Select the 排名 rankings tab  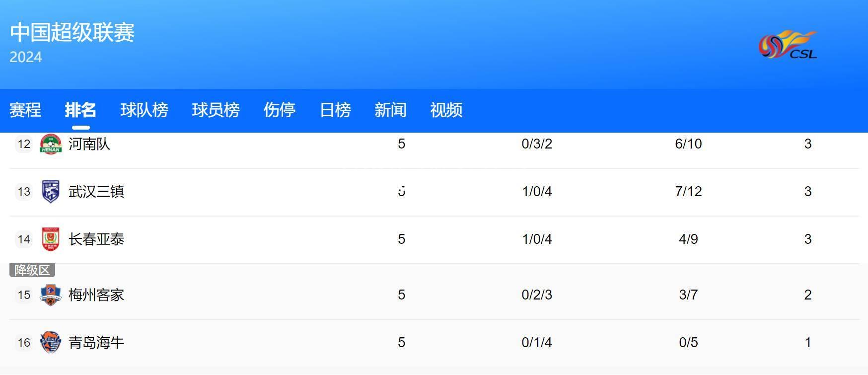(x=80, y=110)
